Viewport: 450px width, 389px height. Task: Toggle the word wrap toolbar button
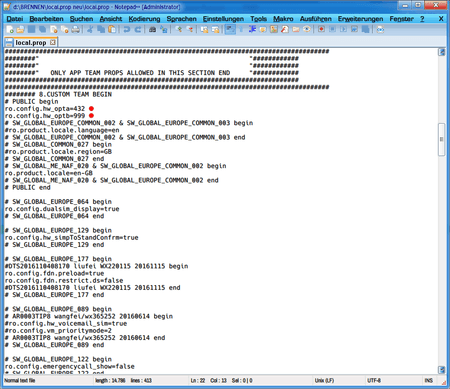pos(230,30)
